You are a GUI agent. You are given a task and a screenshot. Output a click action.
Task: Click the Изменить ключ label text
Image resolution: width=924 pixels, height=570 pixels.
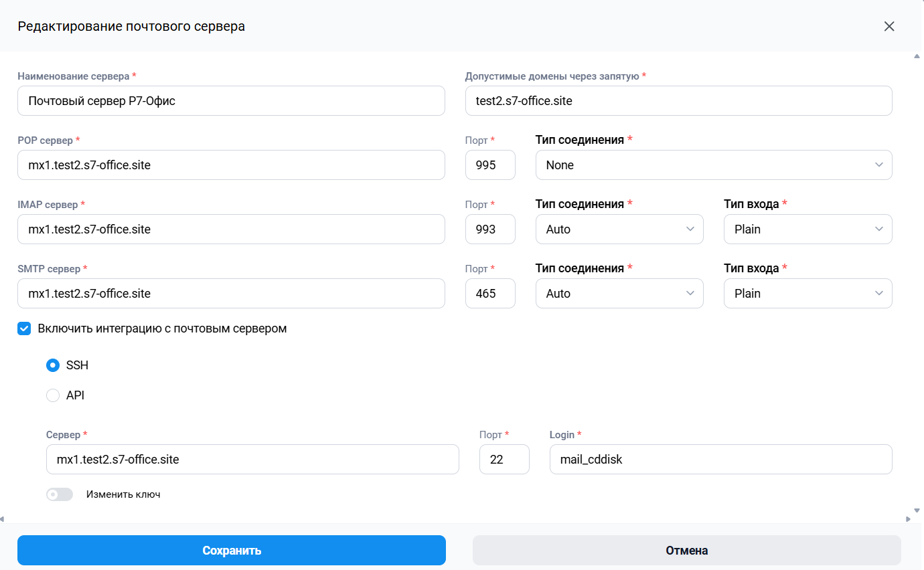[123, 494]
